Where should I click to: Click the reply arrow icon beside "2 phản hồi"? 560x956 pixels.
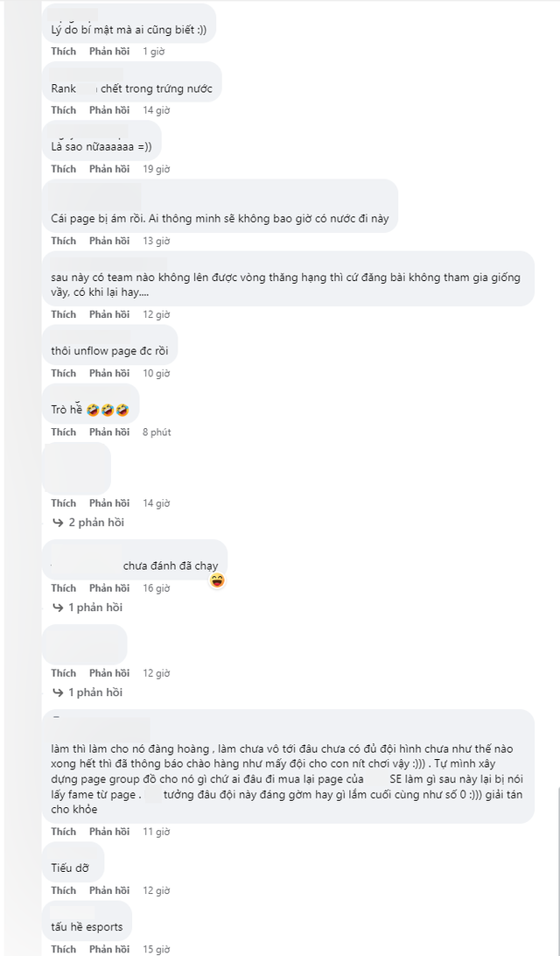[59, 523]
